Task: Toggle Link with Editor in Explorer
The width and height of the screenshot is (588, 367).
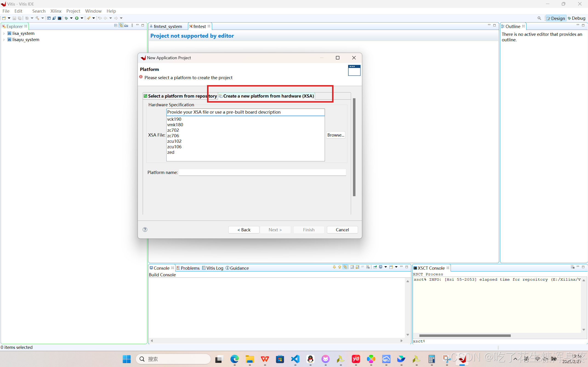Action: tap(121, 25)
